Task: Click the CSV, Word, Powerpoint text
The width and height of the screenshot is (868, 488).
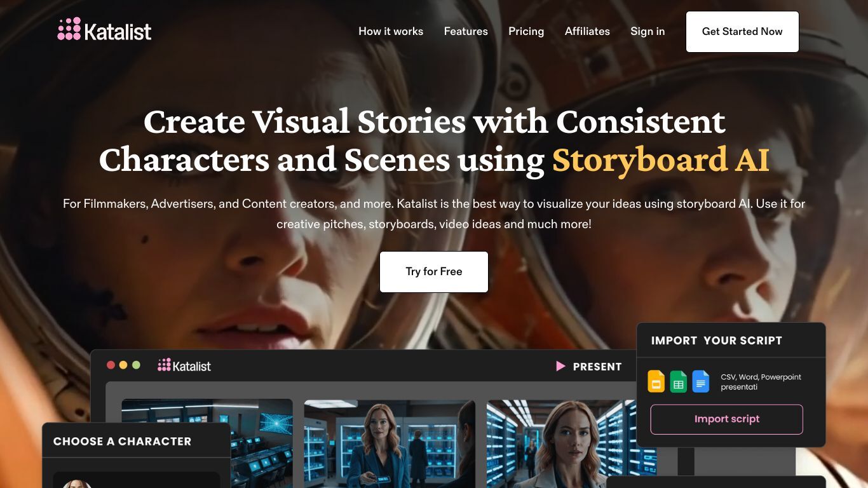Action: 761,382
